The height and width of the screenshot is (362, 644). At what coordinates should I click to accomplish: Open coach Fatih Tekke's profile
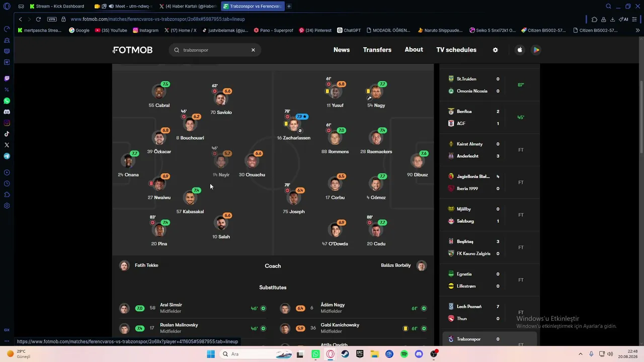coord(139,265)
